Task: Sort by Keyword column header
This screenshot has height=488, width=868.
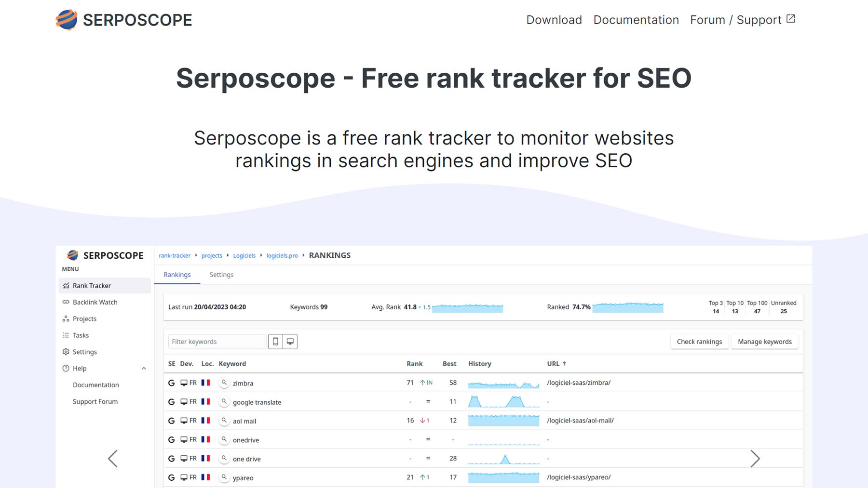Action: coord(232,364)
